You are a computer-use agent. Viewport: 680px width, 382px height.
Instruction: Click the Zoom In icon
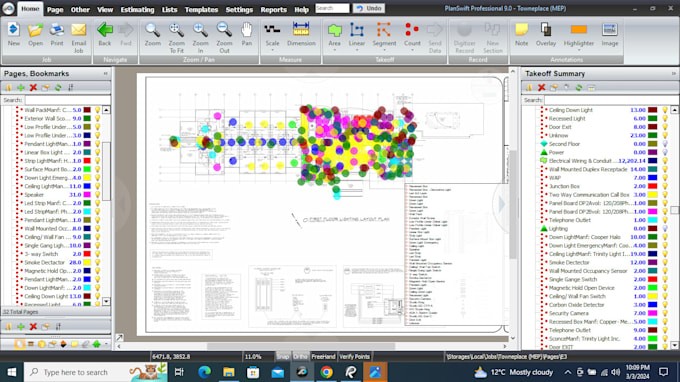pos(200,38)
